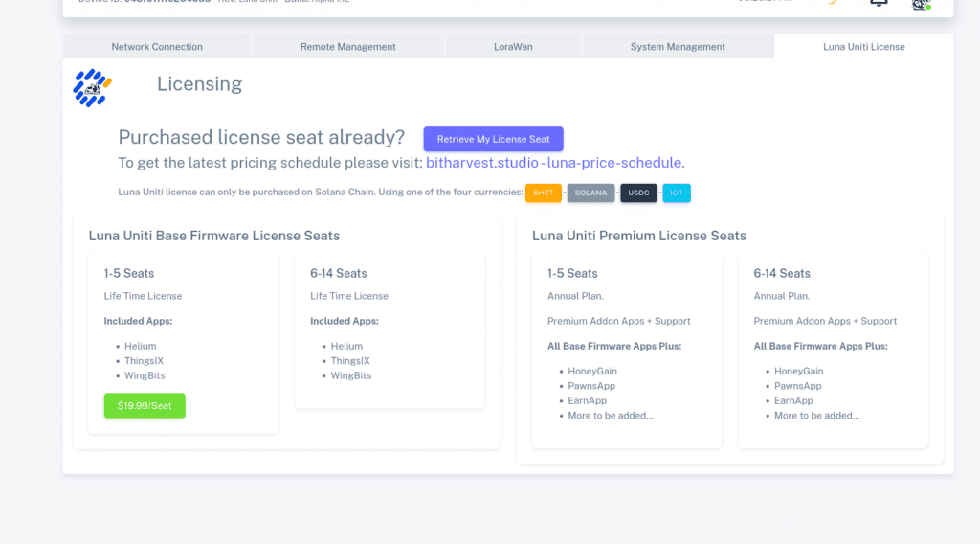The image size is (980, 544).
Task: Select the Premium 6-14 Seats annual plan card
Action: tap(833, 349)
